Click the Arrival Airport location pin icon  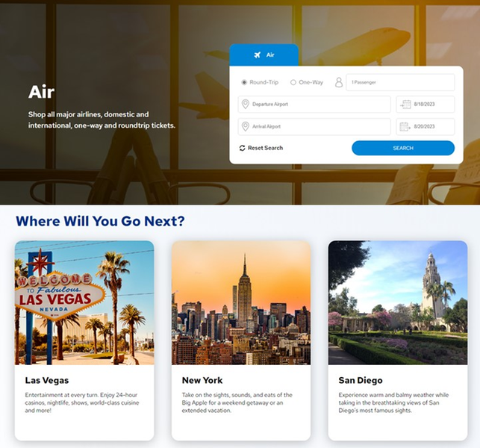point(246,127)
